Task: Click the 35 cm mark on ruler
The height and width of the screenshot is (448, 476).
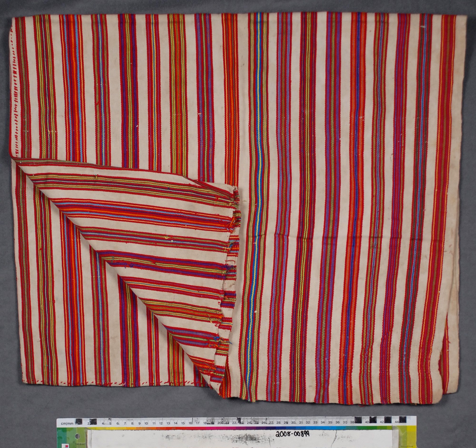Action: click(330, 422)
